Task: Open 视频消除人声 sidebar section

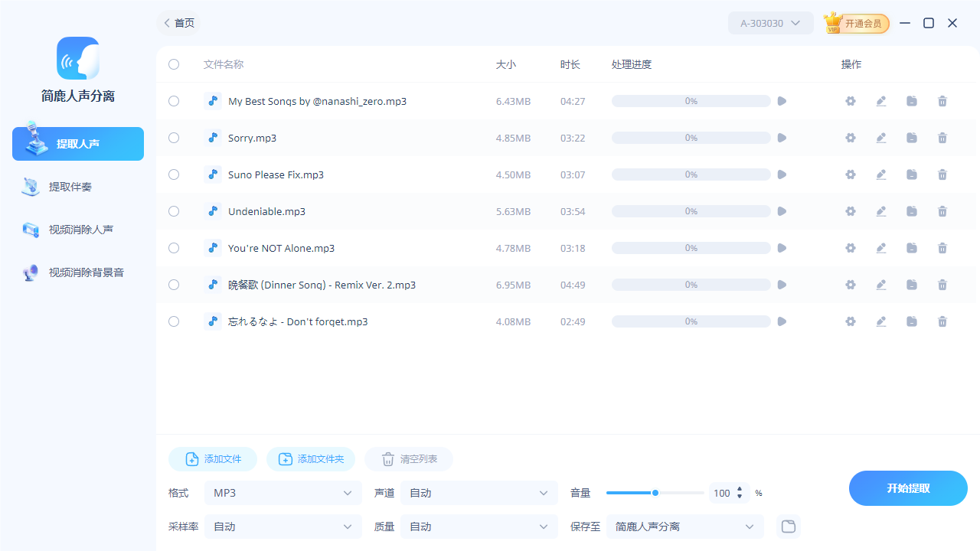Action: [80, 230]
